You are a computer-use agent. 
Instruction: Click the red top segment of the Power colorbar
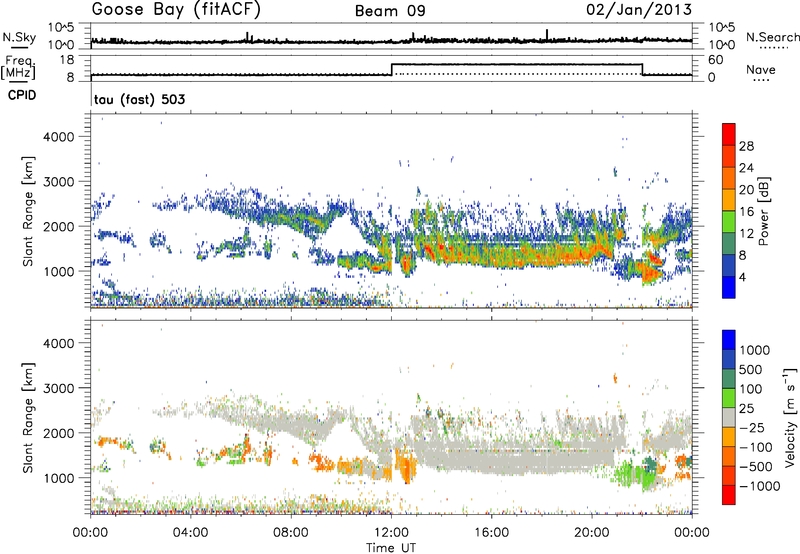[x=729, y=134]
